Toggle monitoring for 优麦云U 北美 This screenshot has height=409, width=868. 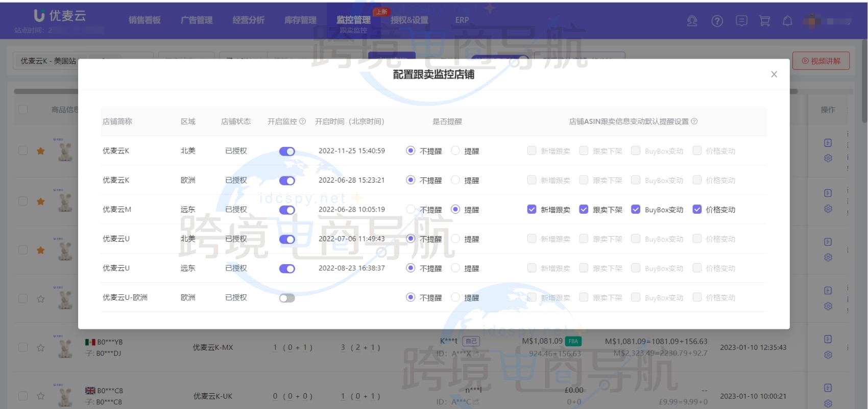coord(287,239)
